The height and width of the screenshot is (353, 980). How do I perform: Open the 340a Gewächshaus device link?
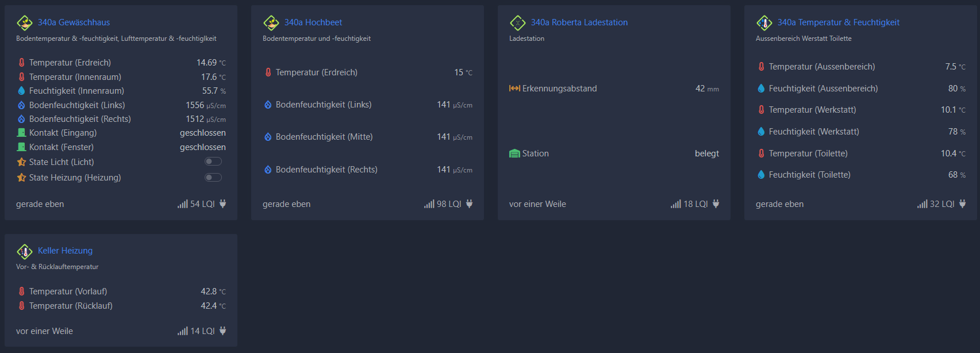[x=74, y=22]
